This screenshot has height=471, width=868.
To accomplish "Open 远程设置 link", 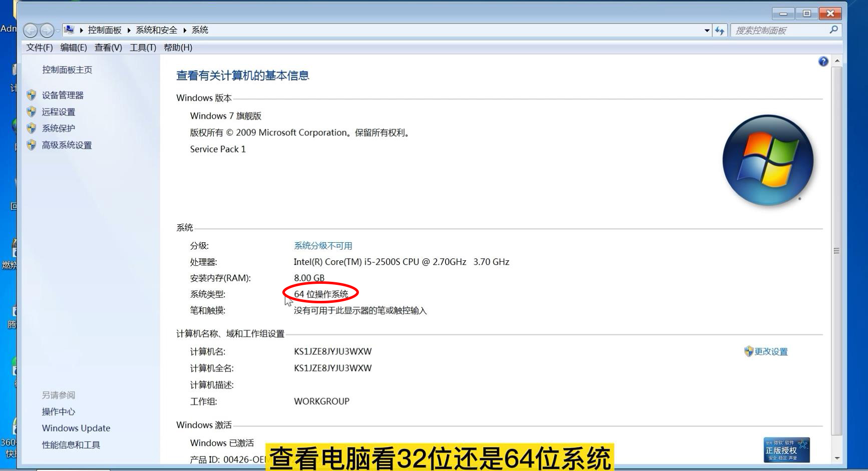I will pyautogui.click(x=59, y=112).
